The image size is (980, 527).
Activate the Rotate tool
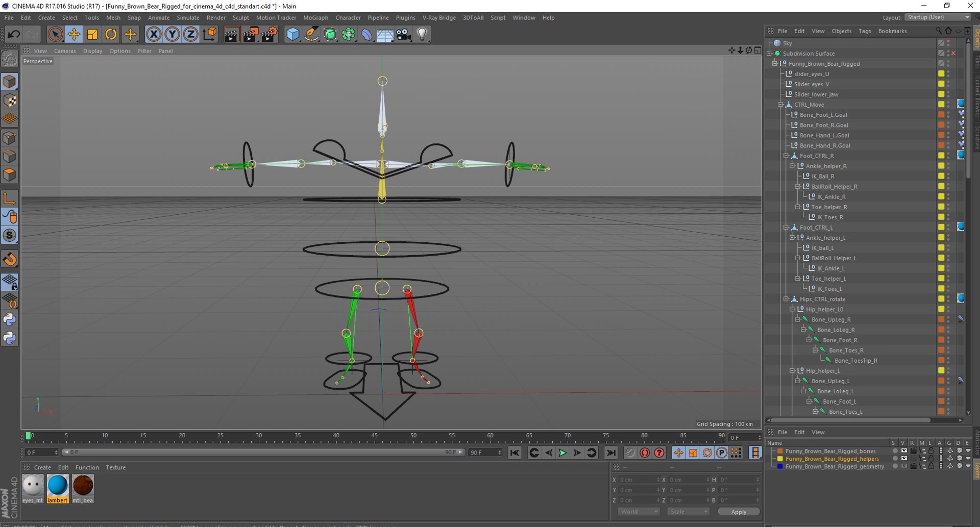coord(111,34)
